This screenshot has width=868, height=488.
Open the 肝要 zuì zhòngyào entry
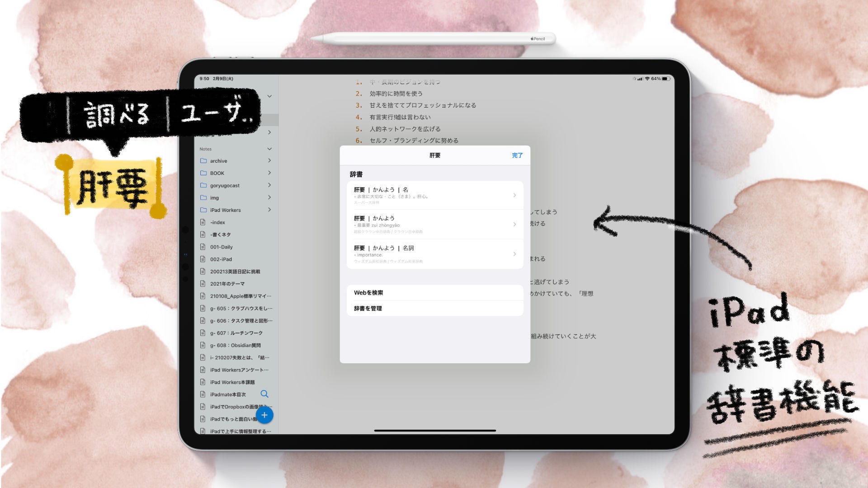[x=435, y=225]
